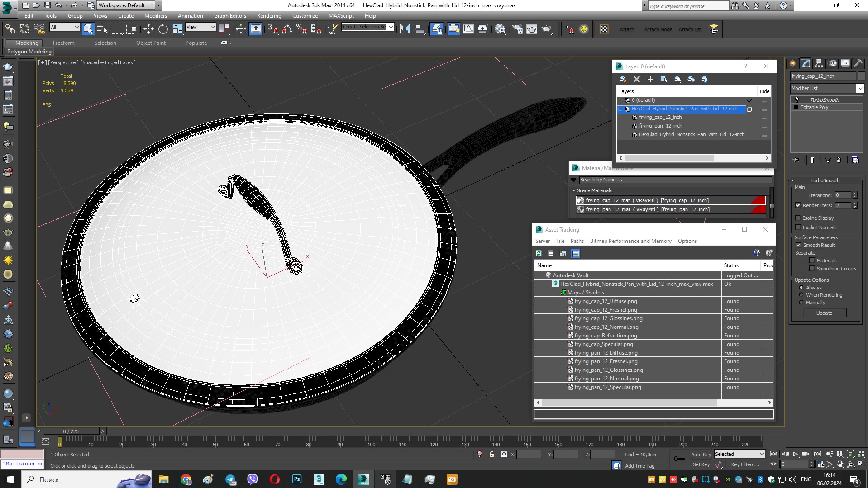Enable Render Iters checkbox

(x=798, y=205)
